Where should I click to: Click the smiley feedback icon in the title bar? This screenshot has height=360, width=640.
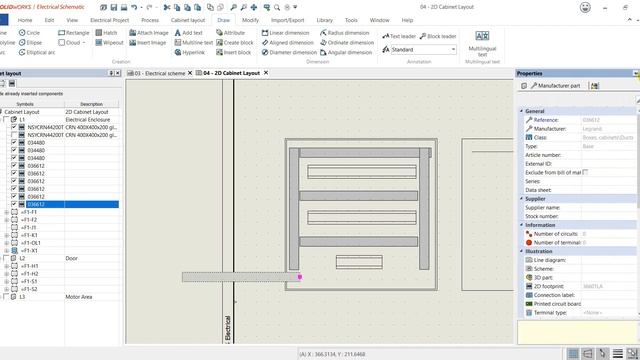point(585,7)
